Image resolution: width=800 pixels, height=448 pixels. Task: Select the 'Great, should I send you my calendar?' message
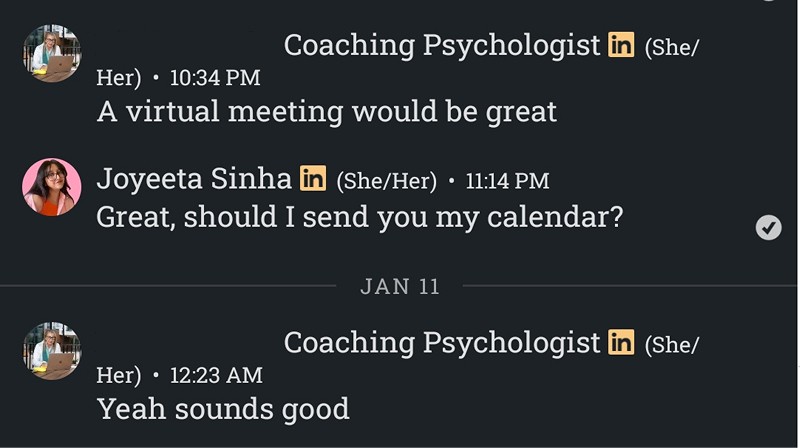point(360,217)
